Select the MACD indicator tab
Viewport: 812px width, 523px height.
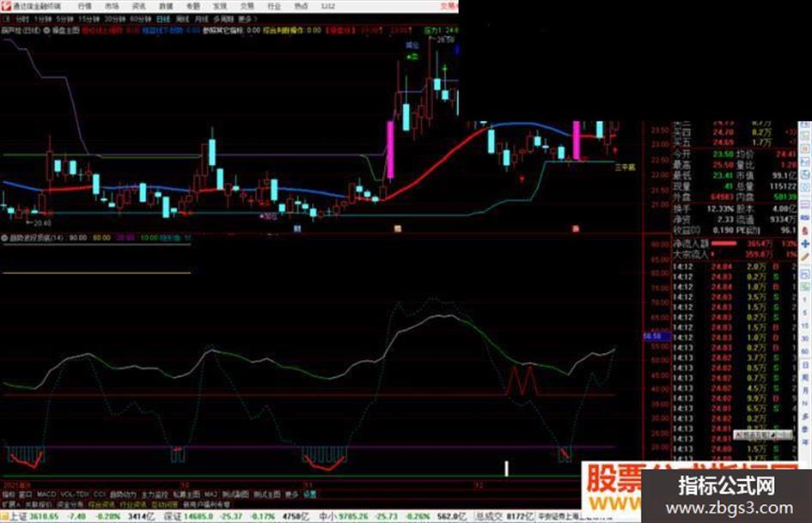(46, 495)
